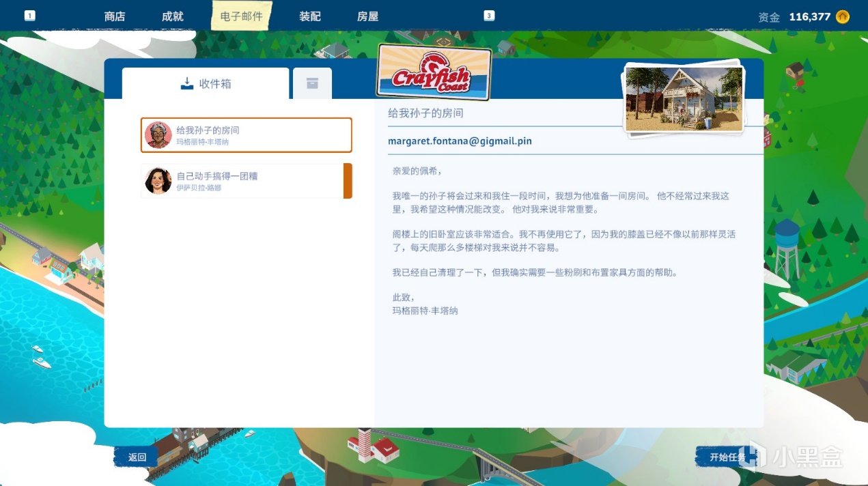Click Isabella Luna's avatar
The image size is (868, 486).
point(158,181)
